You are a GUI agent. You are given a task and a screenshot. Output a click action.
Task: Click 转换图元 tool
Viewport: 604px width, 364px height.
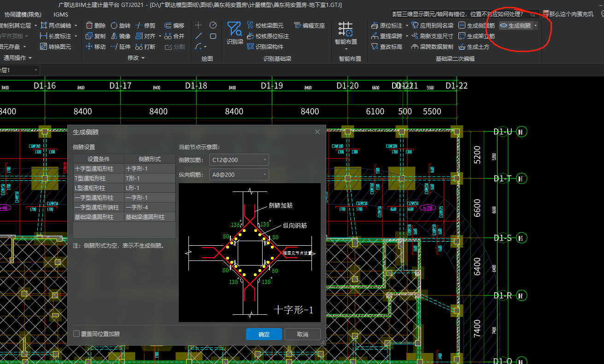(56, 46)
